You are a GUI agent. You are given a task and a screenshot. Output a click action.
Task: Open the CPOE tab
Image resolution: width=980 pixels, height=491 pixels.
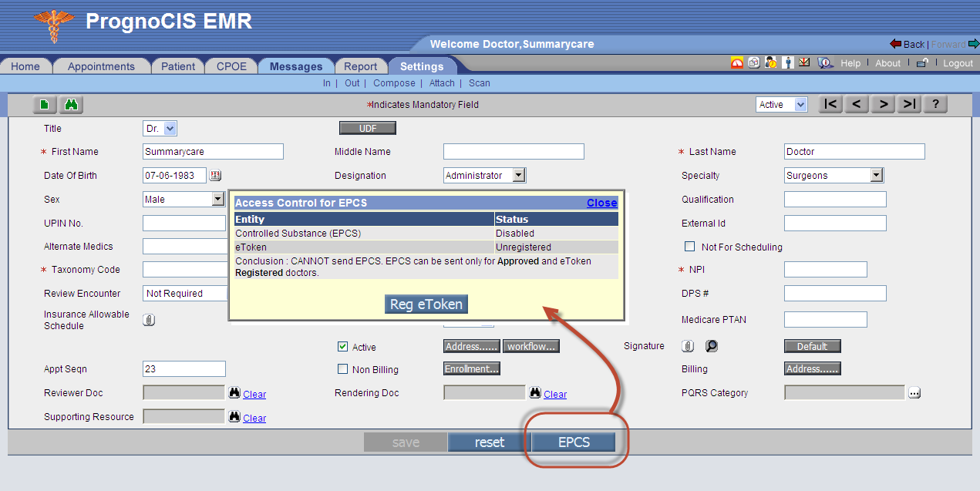(x=231, y=66)
